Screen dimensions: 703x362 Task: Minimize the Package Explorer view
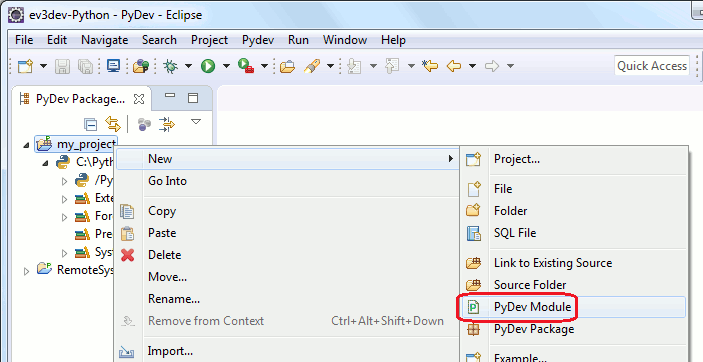pyautogui.click(x=170, y=96)
